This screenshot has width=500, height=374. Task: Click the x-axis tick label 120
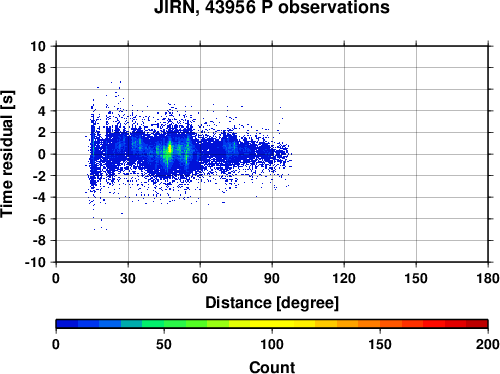(x=344, y=278)
